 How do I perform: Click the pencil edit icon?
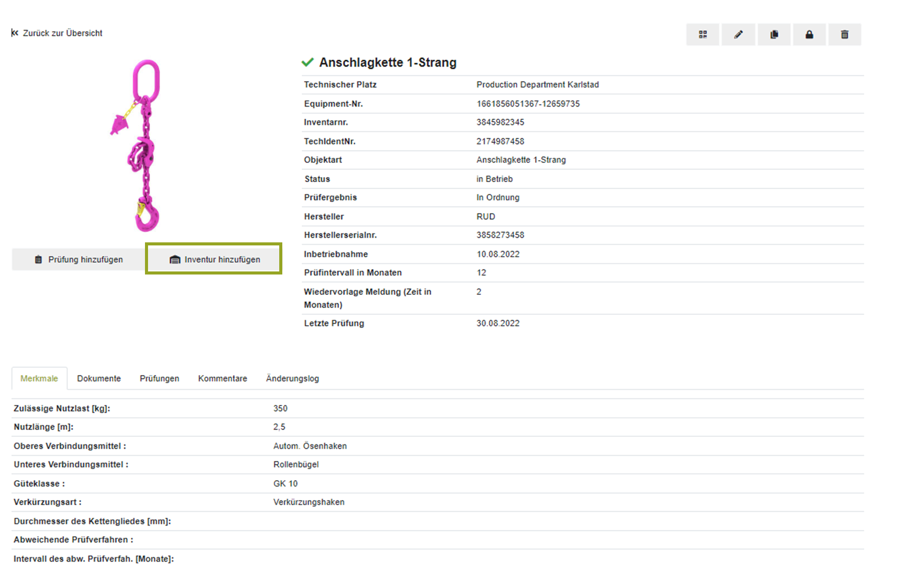click(738, 35)
